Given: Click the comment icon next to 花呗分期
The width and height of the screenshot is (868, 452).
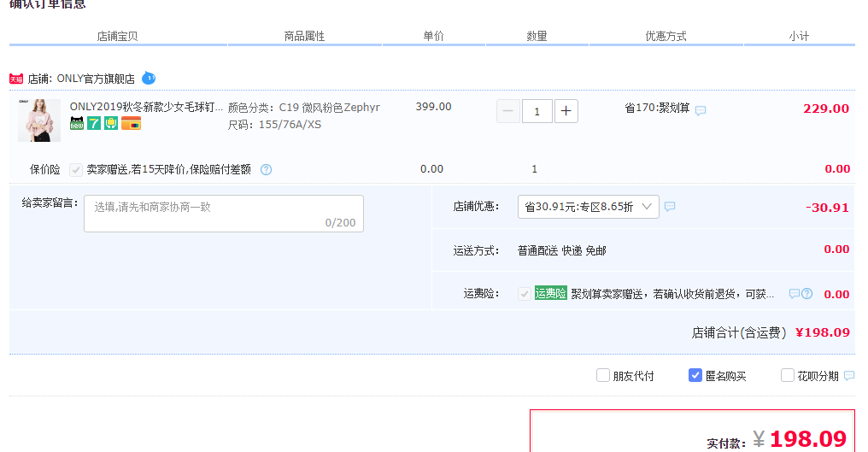Looking at the screenshot, I should coord(849,376).
